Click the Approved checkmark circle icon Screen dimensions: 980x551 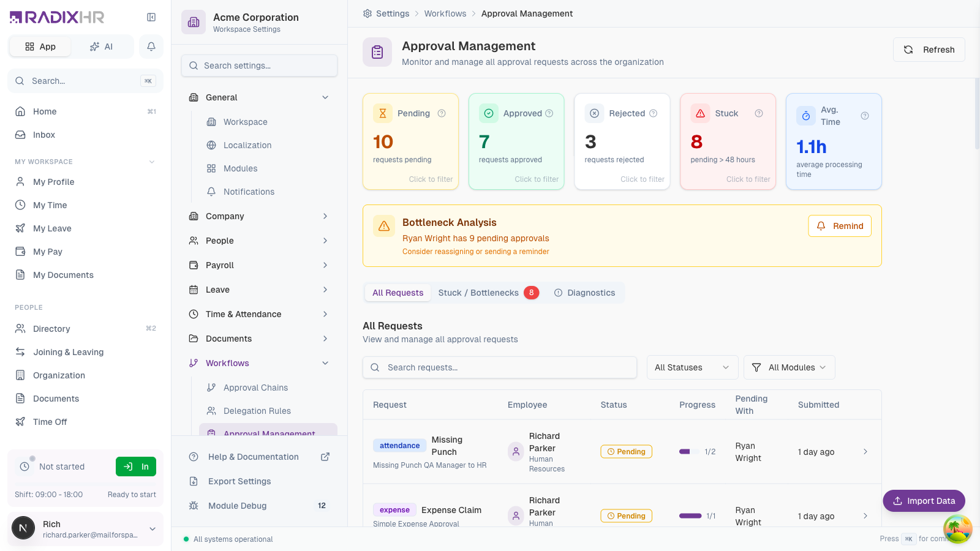pos(489,113)
